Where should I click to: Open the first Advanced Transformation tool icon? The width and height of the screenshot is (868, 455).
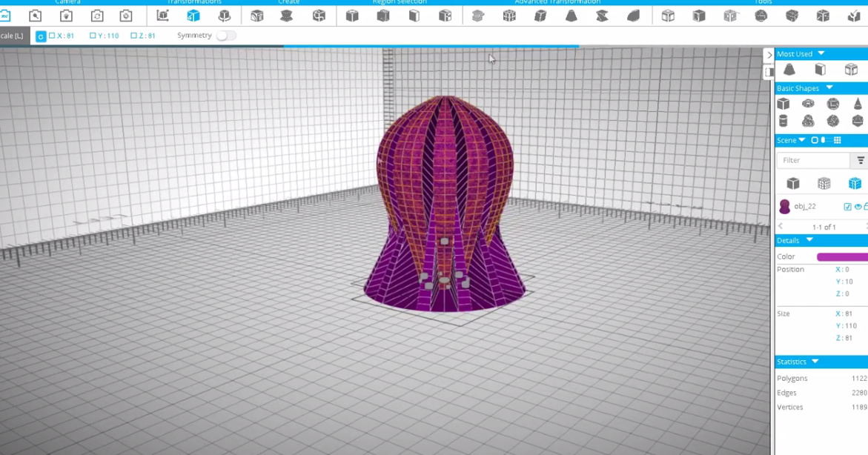(x=478, y=16)
